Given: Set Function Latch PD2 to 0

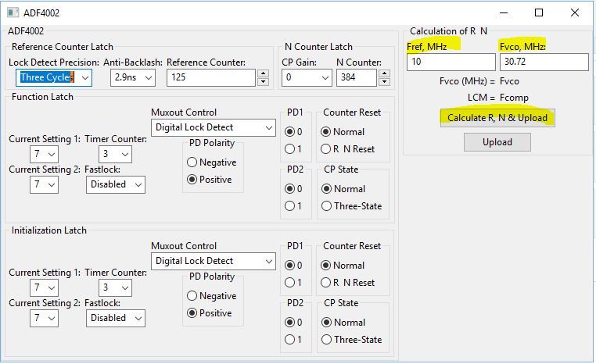Looking at the screenshot, I should point(293,189).
